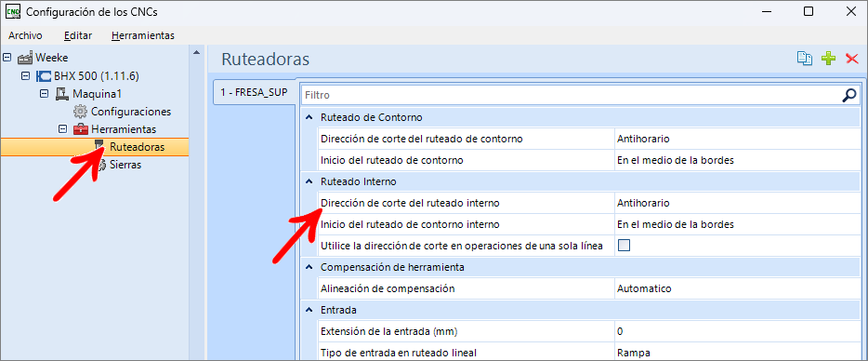Add a new router with green plus
Screen dimensions: 868x361
[828, 59]
